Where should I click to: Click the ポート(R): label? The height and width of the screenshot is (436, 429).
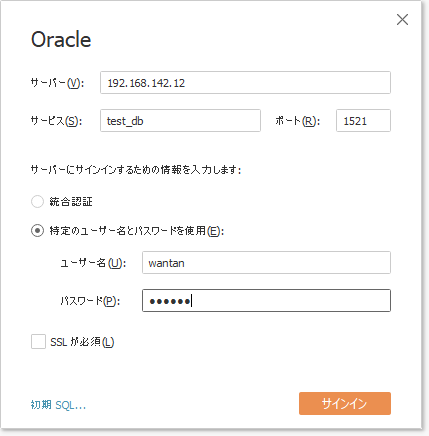click(x=298, y=121)
